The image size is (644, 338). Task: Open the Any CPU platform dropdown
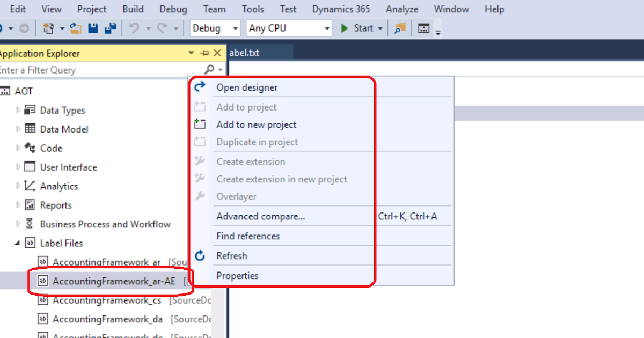(327, 28)
